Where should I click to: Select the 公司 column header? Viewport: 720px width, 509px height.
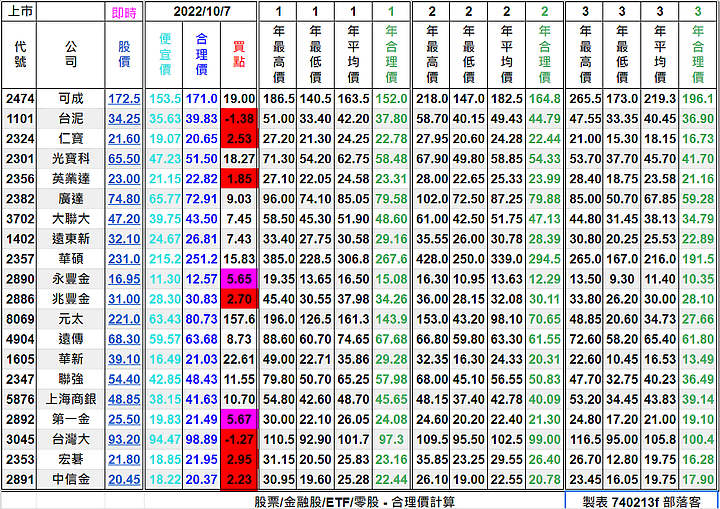(x=71, y=55)
